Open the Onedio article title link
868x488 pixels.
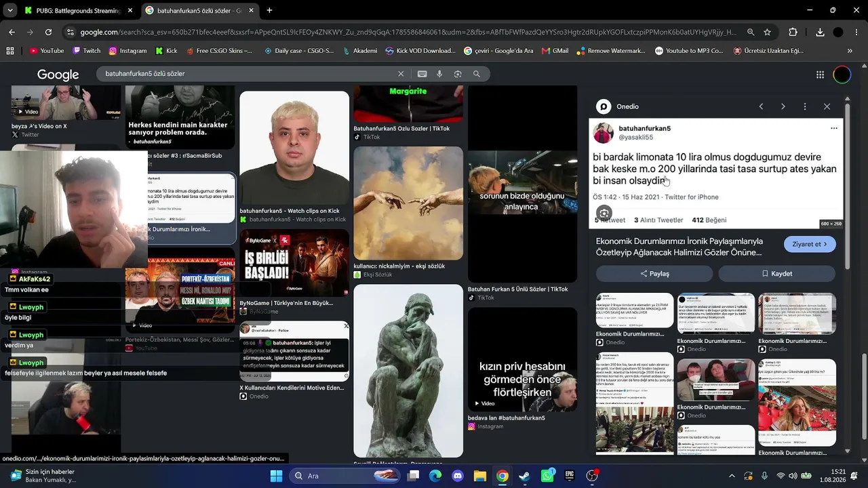[679, 247]
